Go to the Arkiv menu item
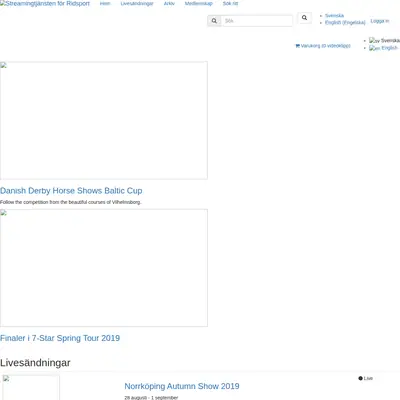The width and height of the screenshot is (400, 400). [169, 3]
